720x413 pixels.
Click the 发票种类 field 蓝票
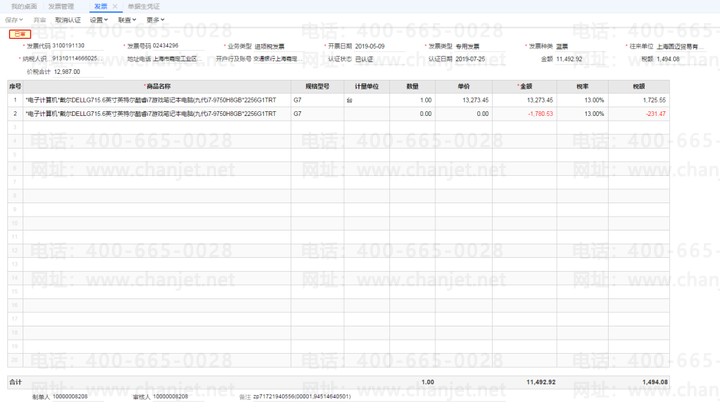click(581, 46)
